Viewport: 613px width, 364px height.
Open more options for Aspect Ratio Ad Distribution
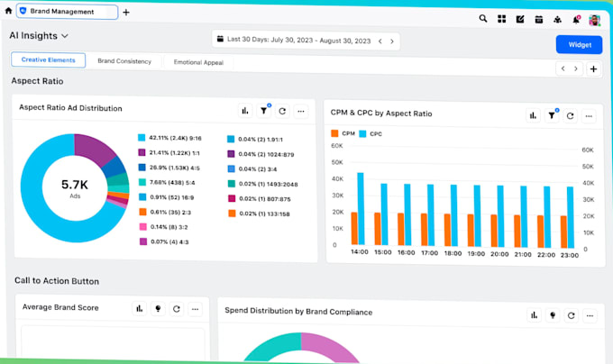[x=300, y=112]
